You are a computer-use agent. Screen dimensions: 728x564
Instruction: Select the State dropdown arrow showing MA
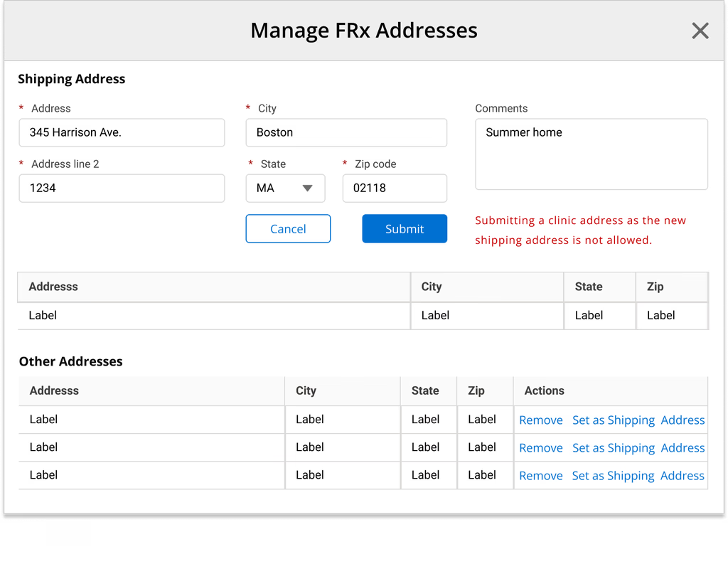click(308, 188)
